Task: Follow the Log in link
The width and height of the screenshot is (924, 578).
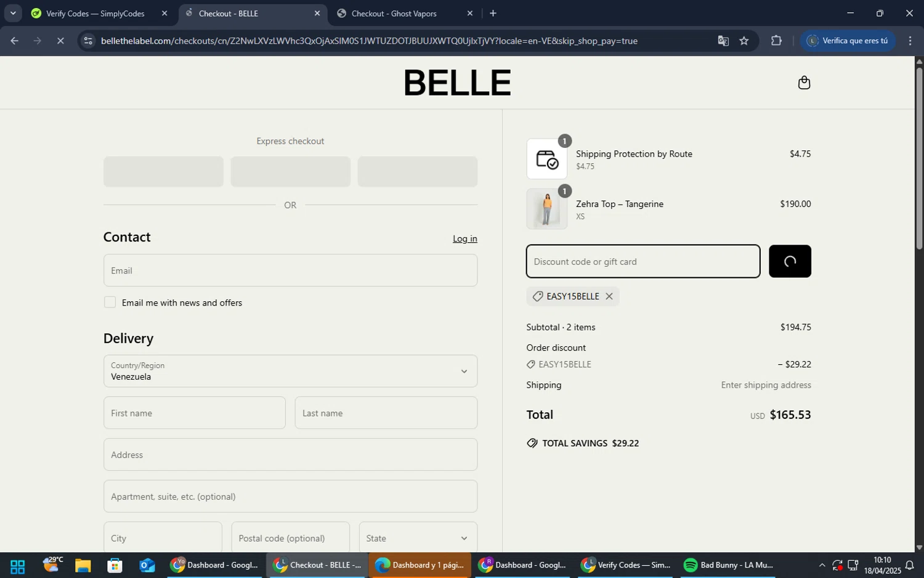Action: tap(465, 238)
